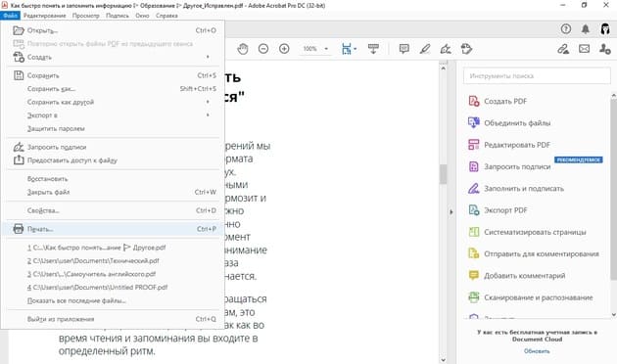Open the Справка menu
Screen dimensions: 617x364
pos(166,16)
